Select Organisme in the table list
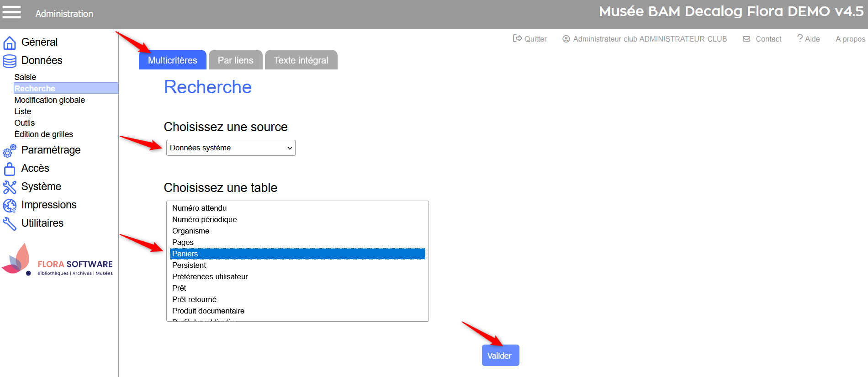The height and width of the screenshot is (377, 868). [191, 231]
